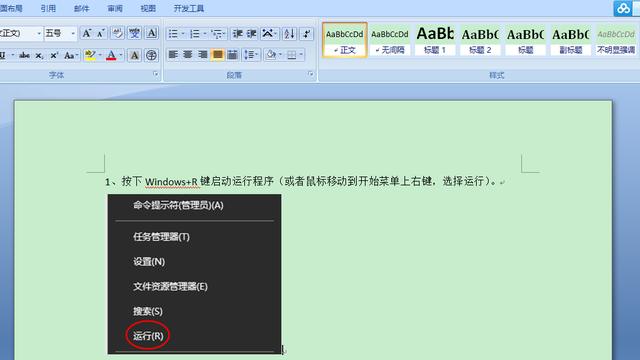Click the Enclose Characters circle icon

(151, 55)
